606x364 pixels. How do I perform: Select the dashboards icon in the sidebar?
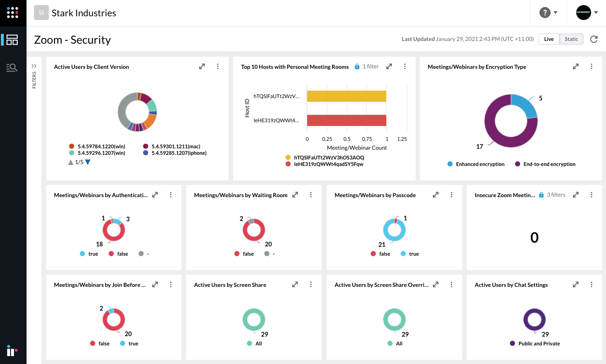coord(13,40)
